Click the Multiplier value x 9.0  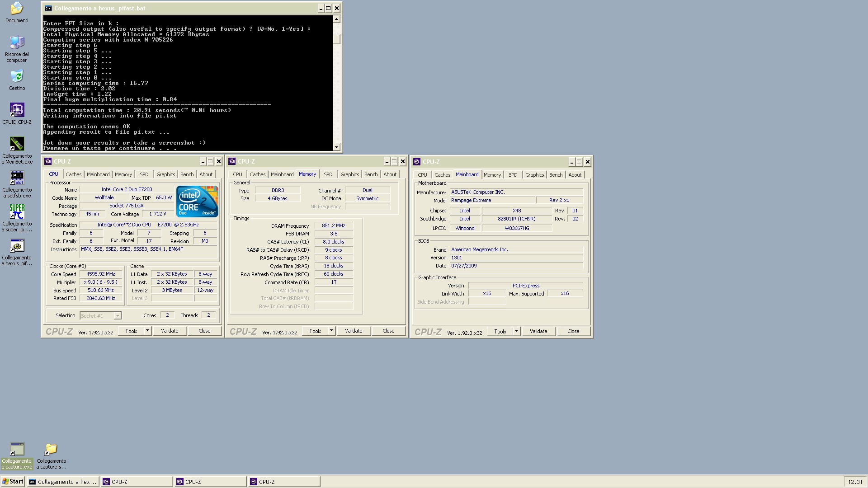coord(101,282)
